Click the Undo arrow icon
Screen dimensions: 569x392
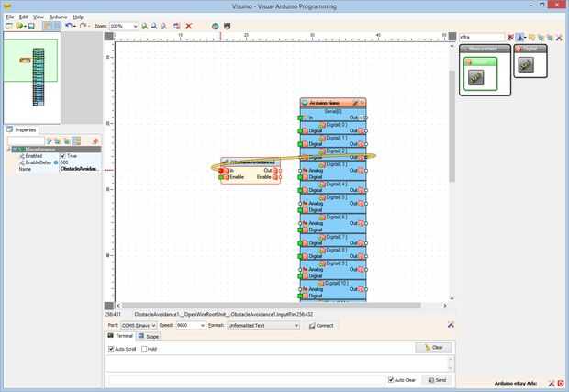point(69,26)
